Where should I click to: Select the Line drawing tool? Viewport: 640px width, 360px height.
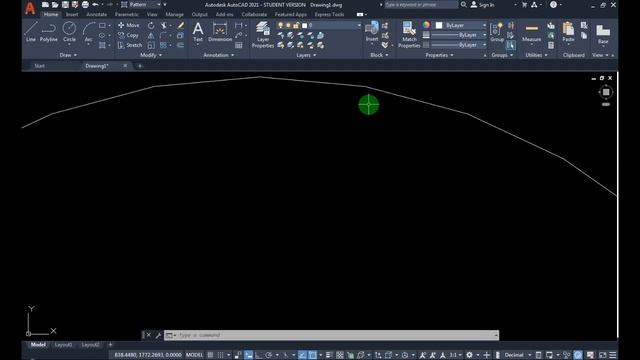pyautogui.click(x=31, y=32)
